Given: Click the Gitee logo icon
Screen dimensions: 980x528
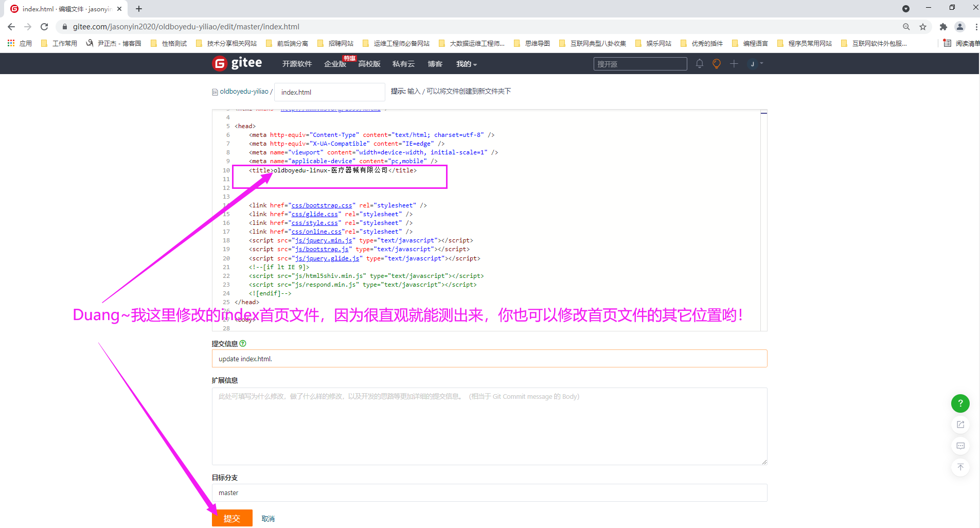Looking at the screenshot, I should (219, 63).
